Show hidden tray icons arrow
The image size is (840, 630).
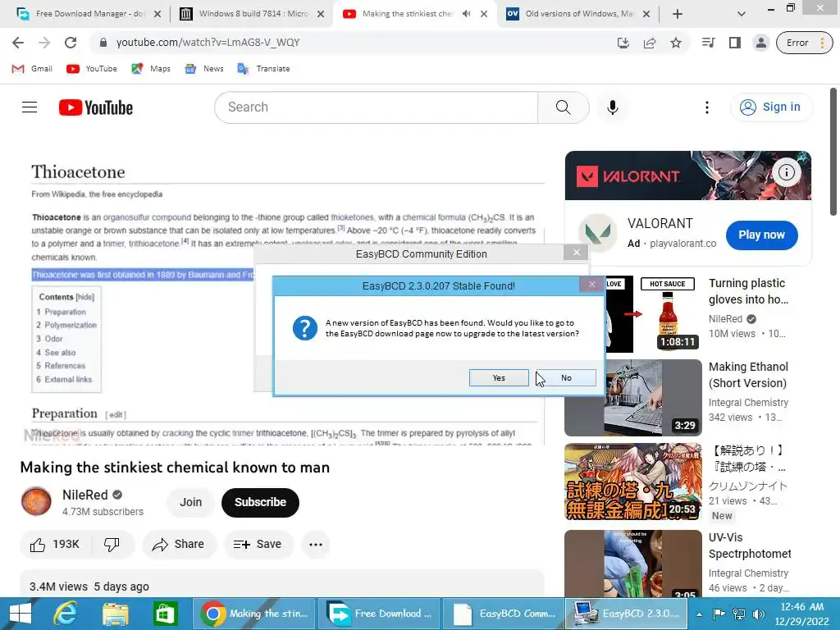click(699, 614)
